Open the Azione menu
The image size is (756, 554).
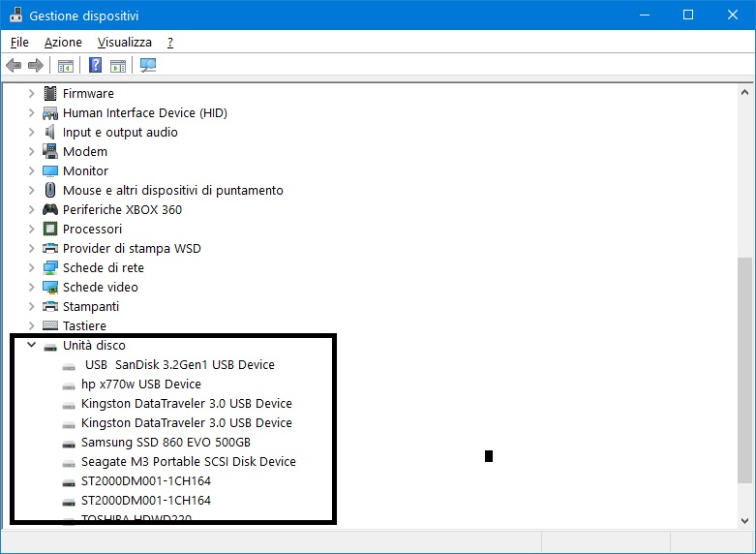tap(63, 43)
